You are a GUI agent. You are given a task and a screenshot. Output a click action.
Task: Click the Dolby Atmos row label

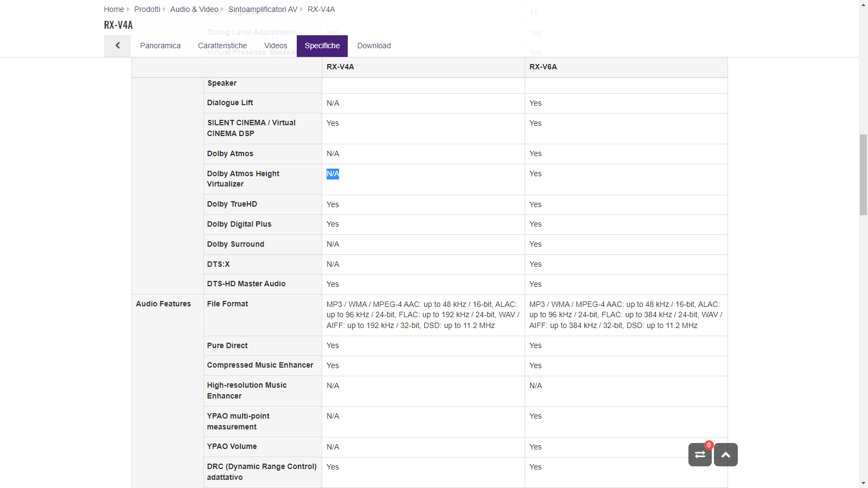click(230, 153)
